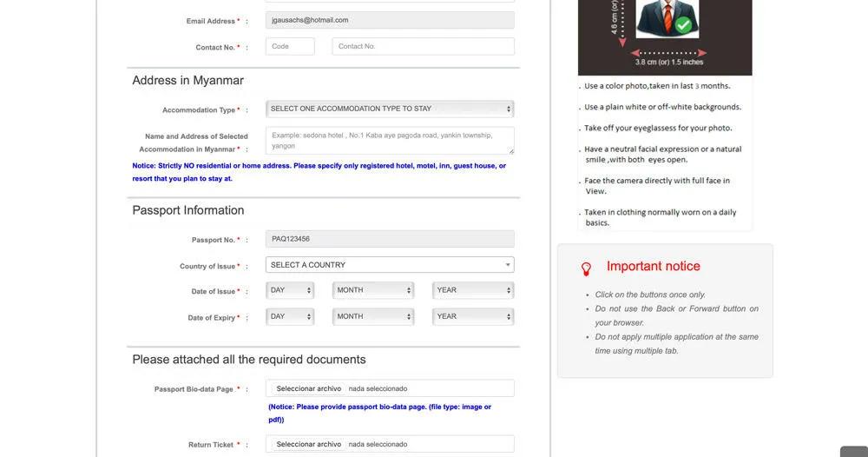Click the 'Click on the buttons once only' note
868x457 pixels.
(x=650, y=295)
